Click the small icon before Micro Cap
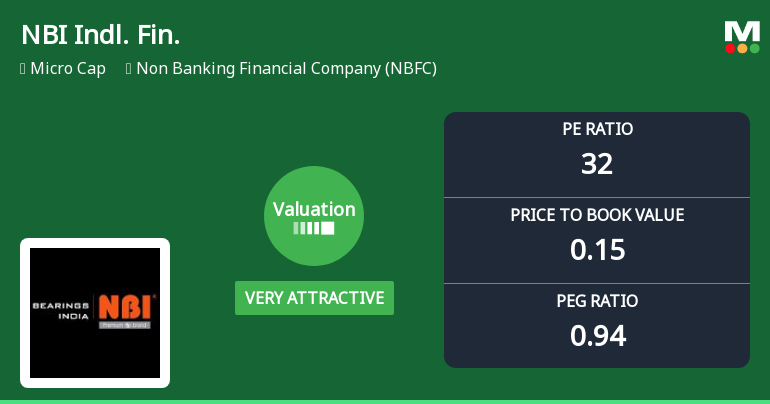Screen dimensions: 770x404 click(x=22, y=69)
